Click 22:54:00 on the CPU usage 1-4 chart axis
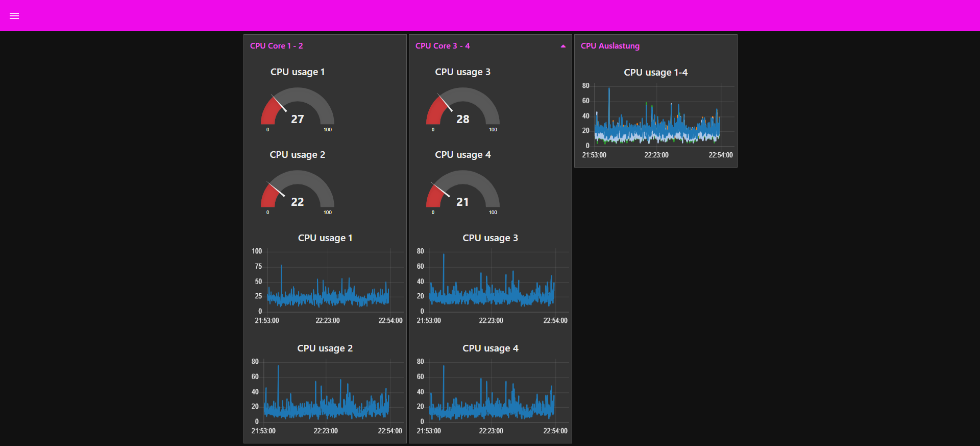 click(x=721, y=155)
